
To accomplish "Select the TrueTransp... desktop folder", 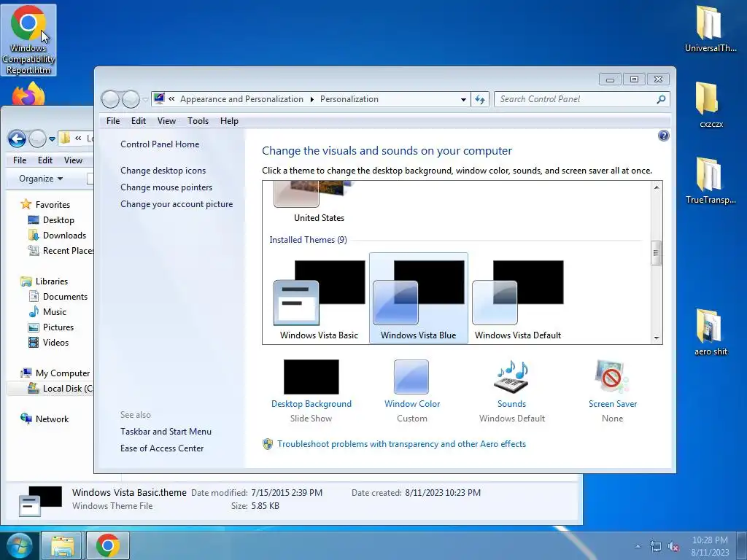I will (711, 181).
